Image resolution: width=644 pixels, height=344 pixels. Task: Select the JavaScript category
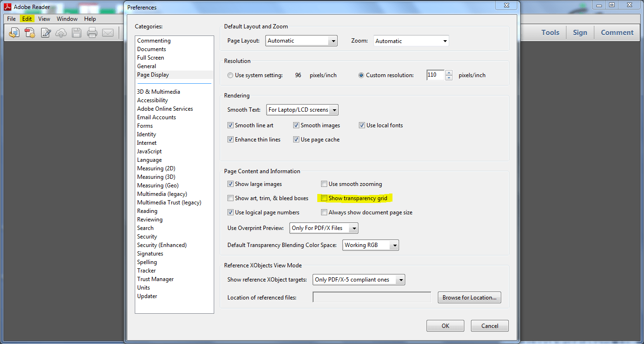click(149, 151)
